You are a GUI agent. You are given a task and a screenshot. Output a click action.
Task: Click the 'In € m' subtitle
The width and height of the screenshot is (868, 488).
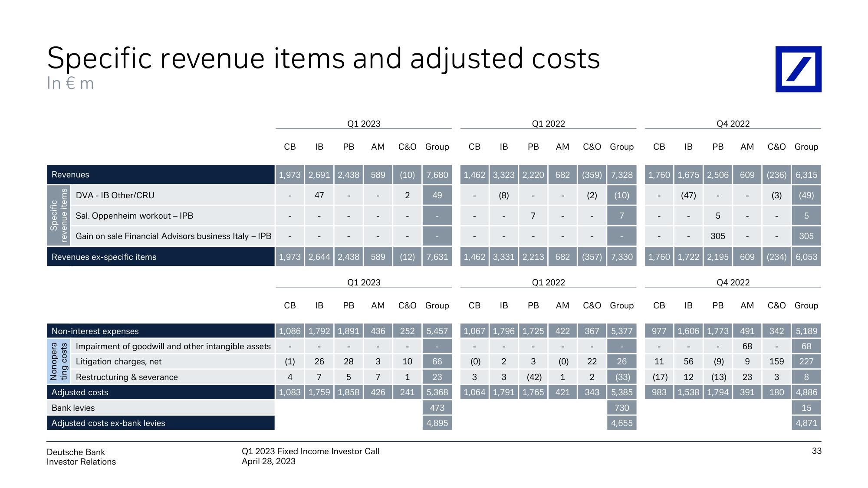(70, 83)
